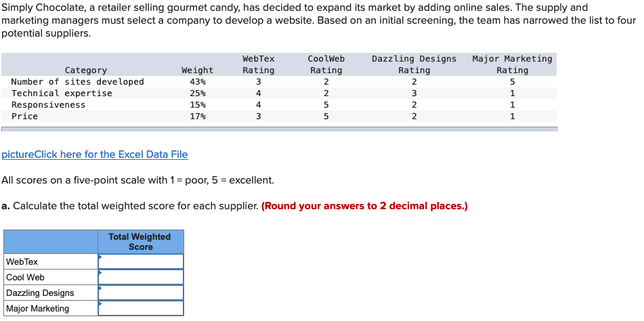
Task: Focus the Dazzling Designs score input field
Action: [x=141, y=293]
